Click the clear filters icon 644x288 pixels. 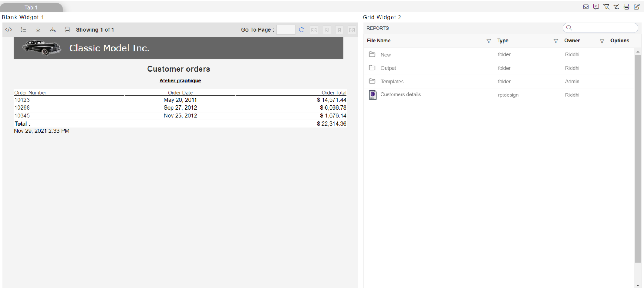(606, 7)
